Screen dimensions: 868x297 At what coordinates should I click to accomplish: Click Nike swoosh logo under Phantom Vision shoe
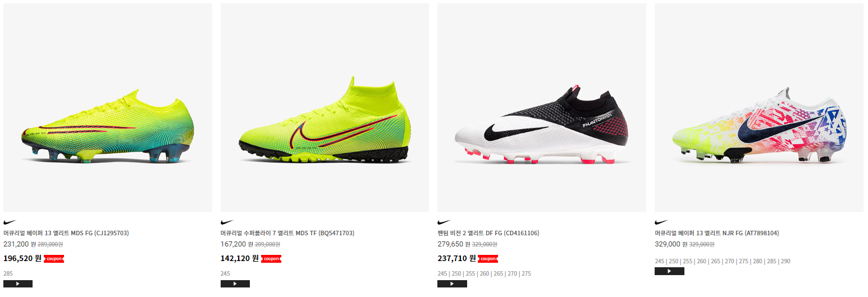(444, 222)
